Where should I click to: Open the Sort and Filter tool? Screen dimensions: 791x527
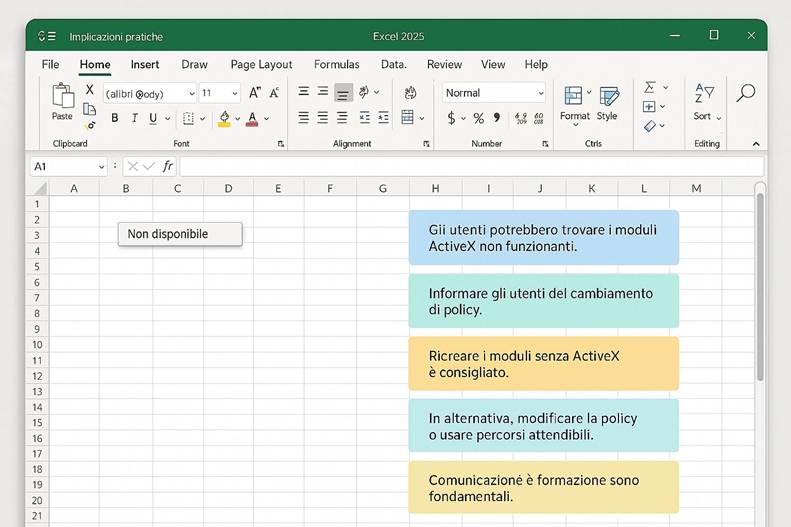tap(705, 101)
